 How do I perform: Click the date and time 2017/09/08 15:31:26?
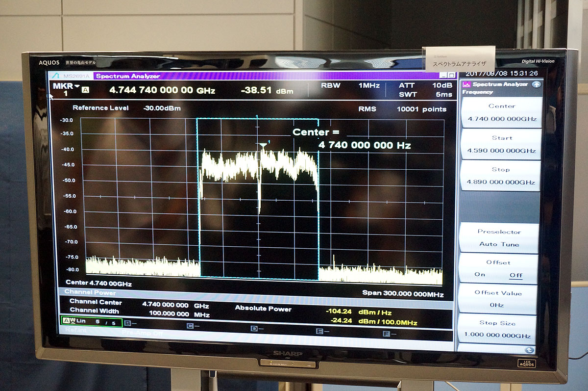pyautogui.click(x=501, y=73)
